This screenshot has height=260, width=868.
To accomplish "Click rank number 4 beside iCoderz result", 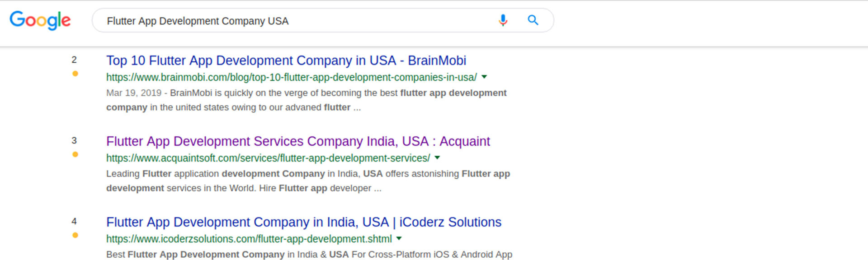I will (74, 221).
